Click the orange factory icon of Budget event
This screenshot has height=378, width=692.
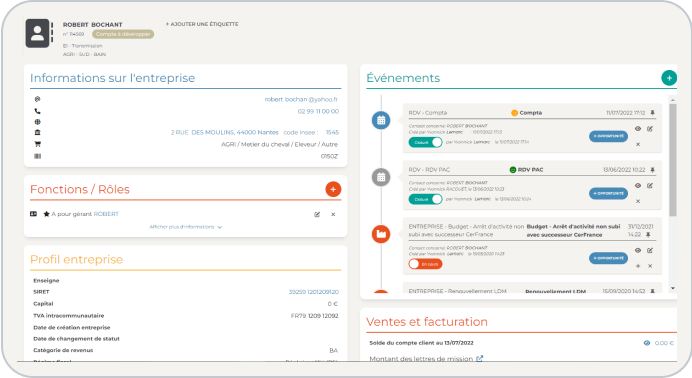381,234
